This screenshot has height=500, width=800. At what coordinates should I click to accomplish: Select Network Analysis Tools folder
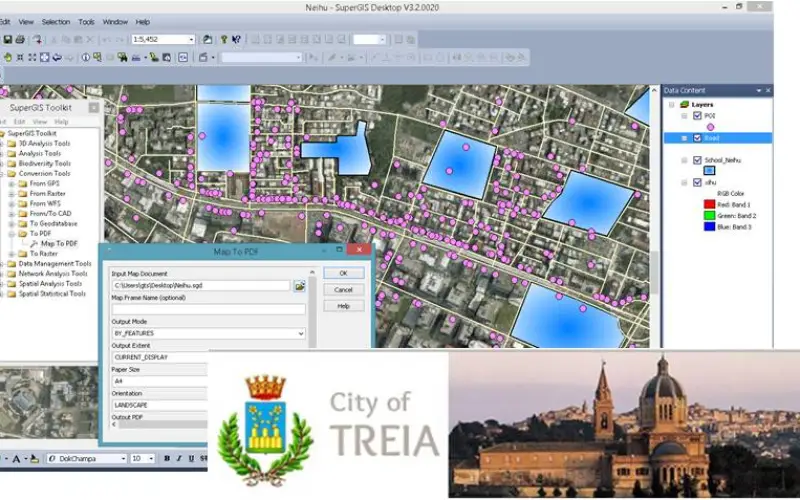coord(53,274)
